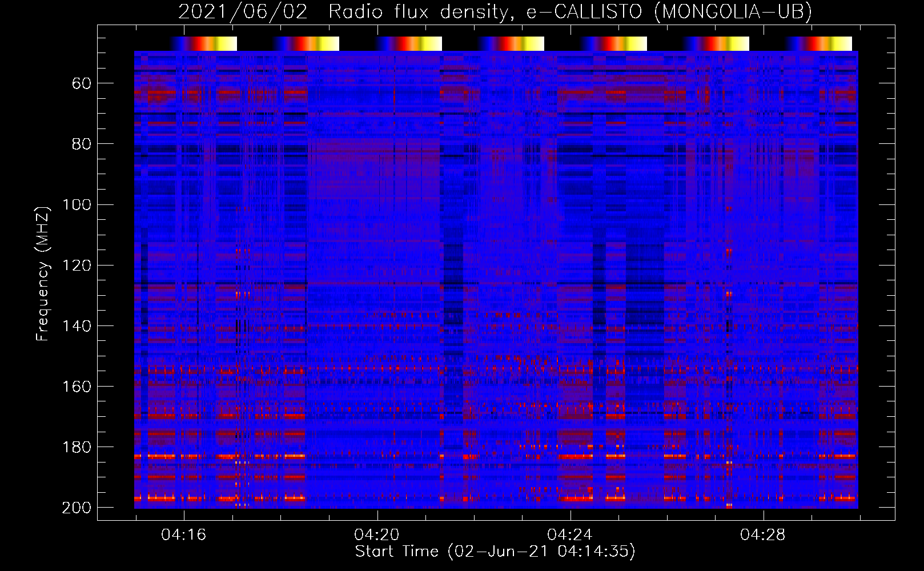The width and height of the screenshot is (924, 571).
Task: Click the 04:16 time tick label
Action: click(x=184, y=535)
